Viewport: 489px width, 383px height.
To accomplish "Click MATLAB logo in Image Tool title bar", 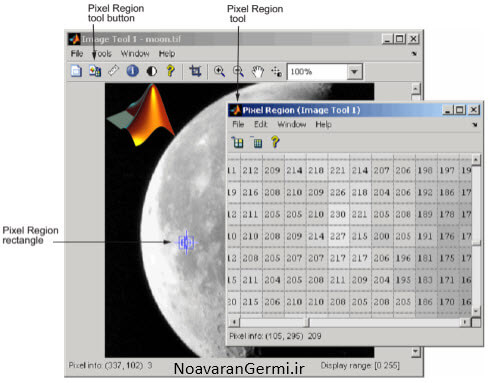I will 74,39.
